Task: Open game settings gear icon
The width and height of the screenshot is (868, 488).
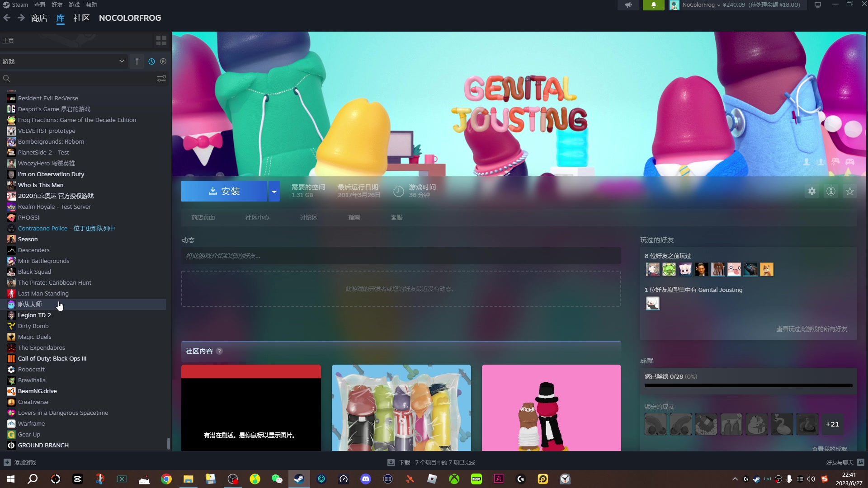Action: [812, 191]
